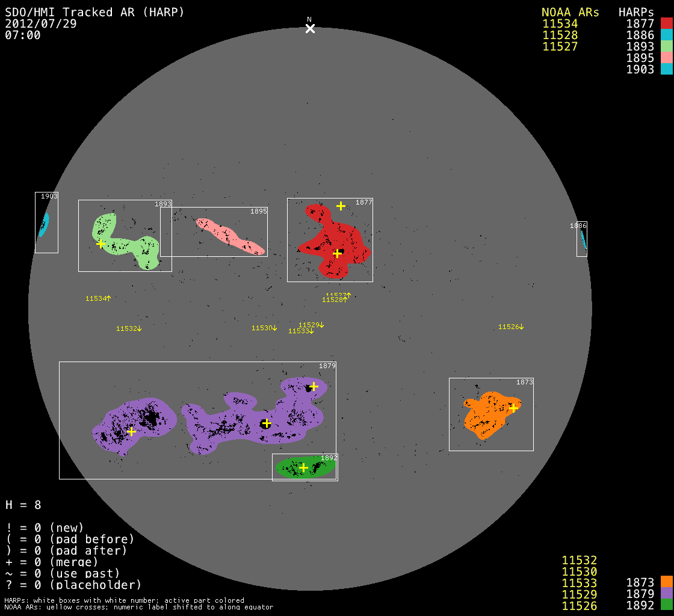Click the yellow cross above the red region

click(341, 206)
